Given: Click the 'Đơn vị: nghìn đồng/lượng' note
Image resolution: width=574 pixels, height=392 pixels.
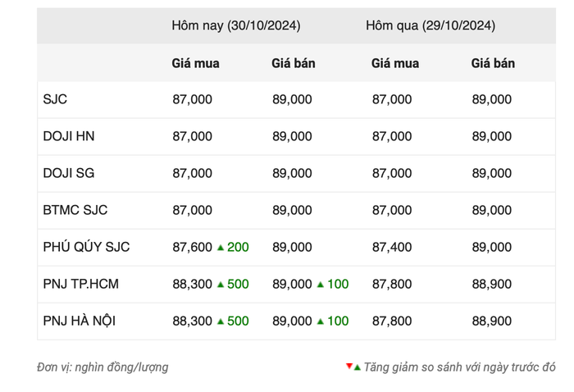Looking at the screenshot, I should tap(102, 367).
